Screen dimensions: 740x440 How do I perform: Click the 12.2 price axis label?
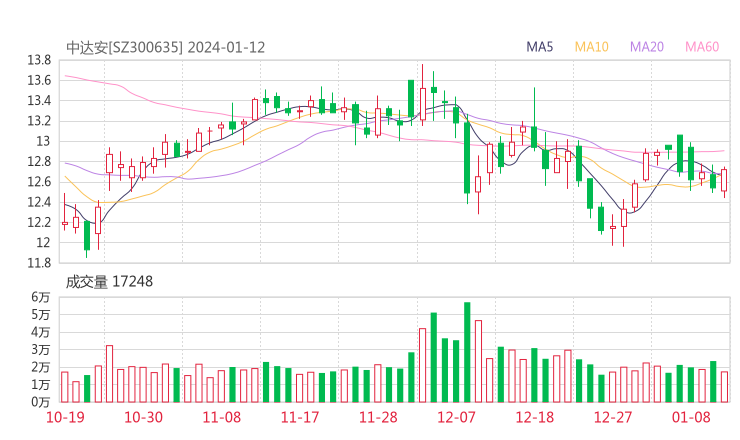tap(39, 222)
